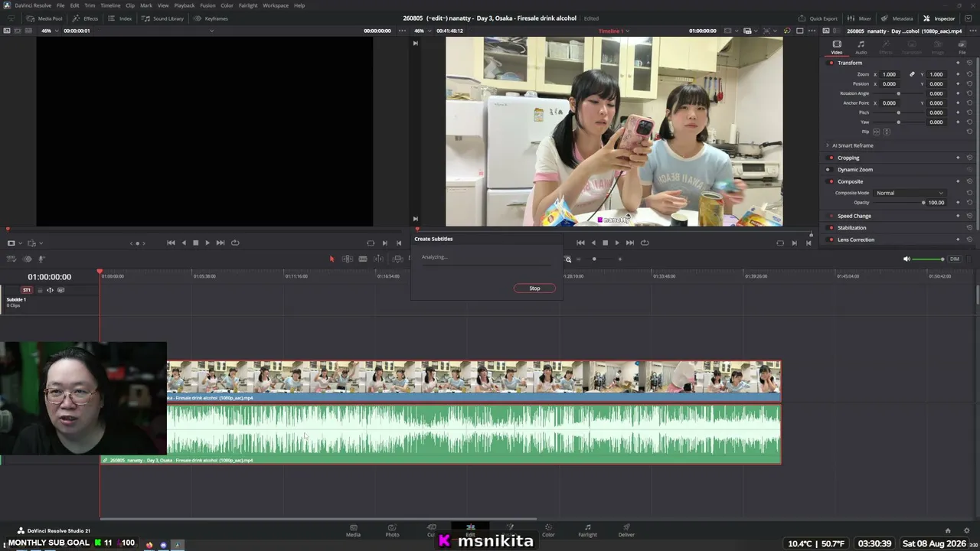980x551 pixels.
Task: Open the Sound Library
Action: (x=163, y=18)
